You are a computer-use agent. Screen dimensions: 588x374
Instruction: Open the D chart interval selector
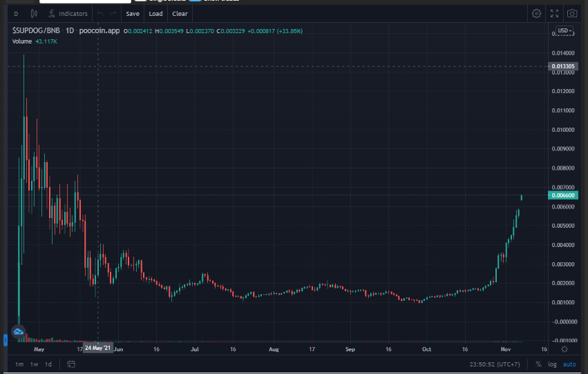16,14
